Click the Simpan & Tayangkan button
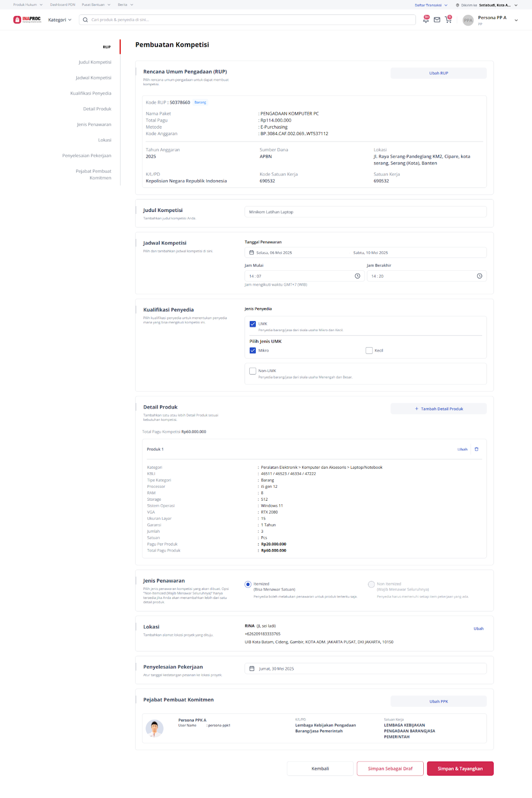 [x=460, y=769]
